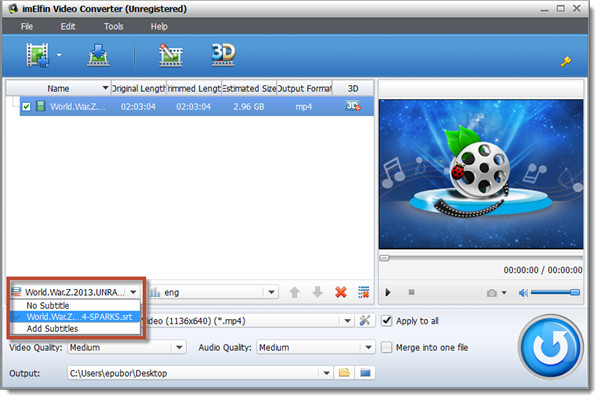Image resolution: width=600 pixels, height=400 pixels.
Task: Click the audio track bars icon
Action: 155,292
